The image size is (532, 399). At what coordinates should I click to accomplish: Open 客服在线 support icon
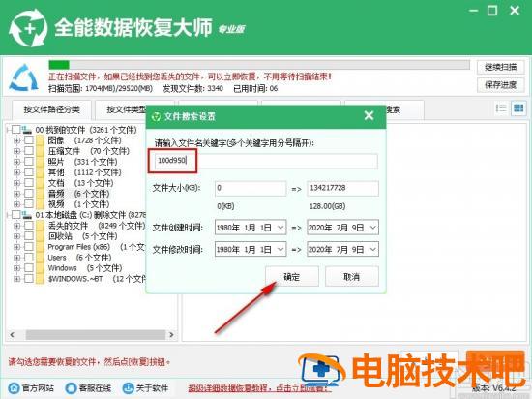coord(72,387)
